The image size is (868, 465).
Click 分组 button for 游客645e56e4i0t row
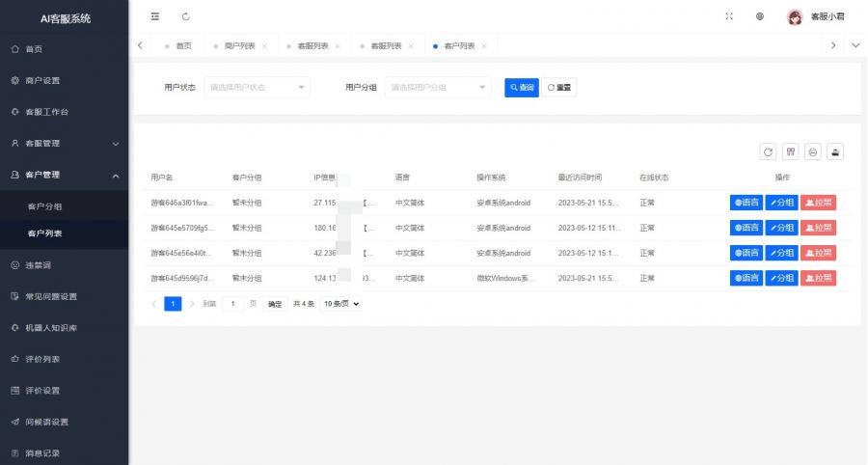tap(781, 253)
